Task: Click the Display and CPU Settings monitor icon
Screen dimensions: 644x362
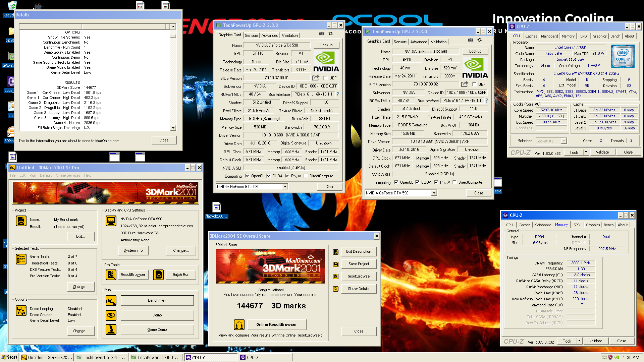Action: click(x=111, y=221)
